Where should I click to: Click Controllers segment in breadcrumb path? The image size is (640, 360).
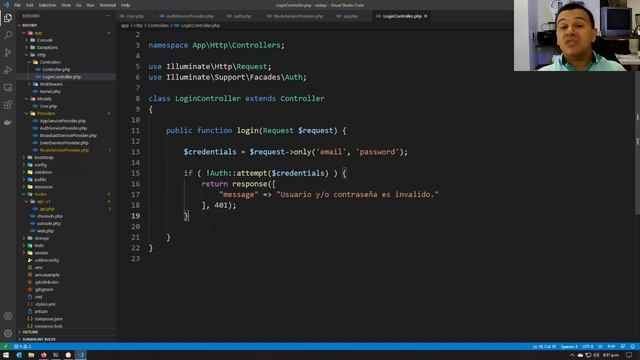[158, 25]
